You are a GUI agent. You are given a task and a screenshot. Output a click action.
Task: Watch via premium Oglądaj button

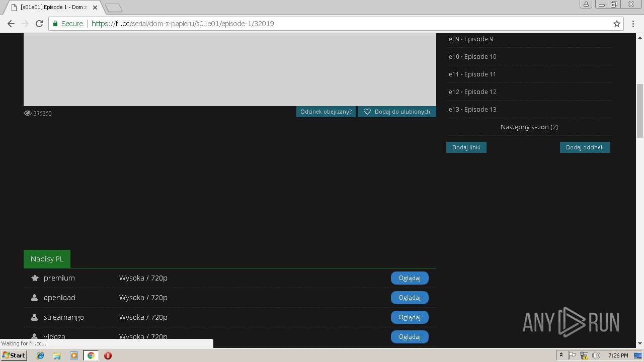pos(410,278)
